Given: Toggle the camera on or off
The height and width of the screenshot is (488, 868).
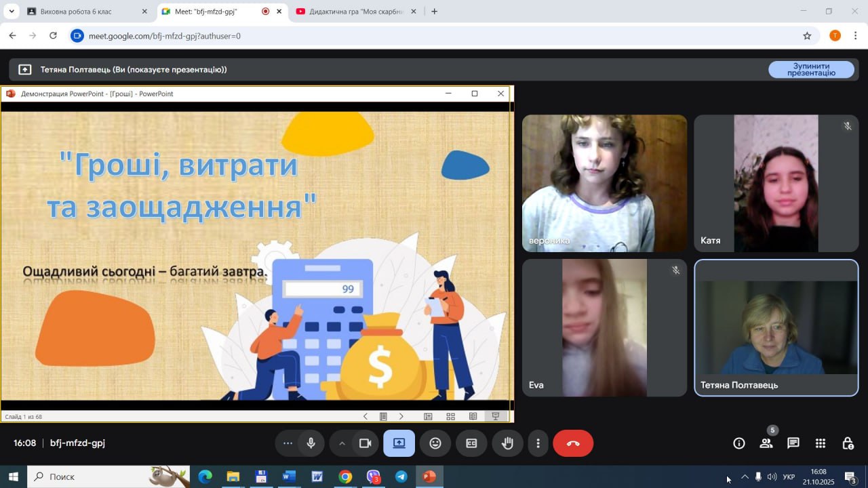Looking at the screenshot, I should pyautogui.click(x=366, y=443).
